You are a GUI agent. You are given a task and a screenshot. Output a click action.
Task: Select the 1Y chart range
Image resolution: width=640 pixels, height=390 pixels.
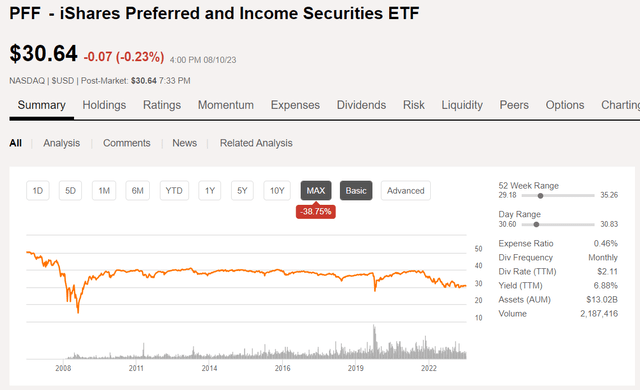210,191
